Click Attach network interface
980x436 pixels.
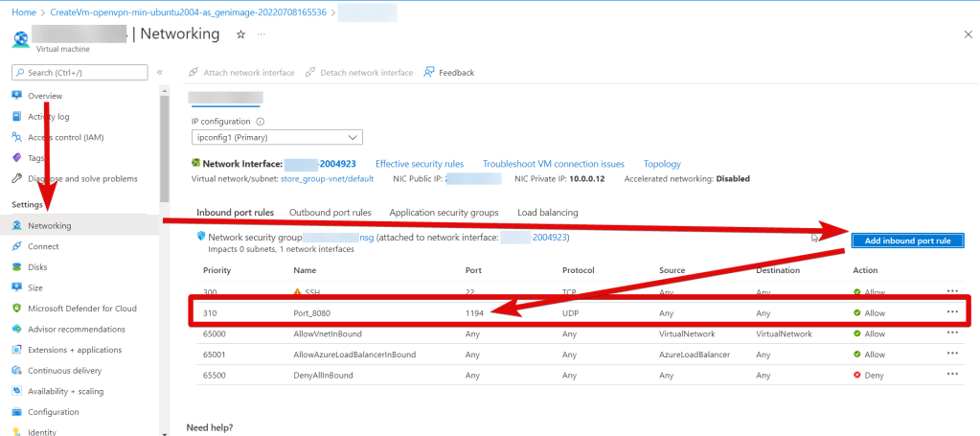click(241, 73)
